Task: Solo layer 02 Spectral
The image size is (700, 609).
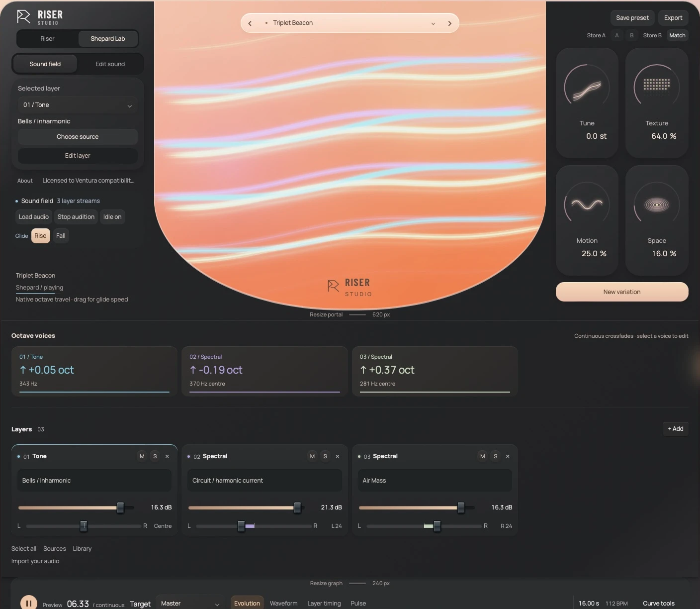Action: (x=325, y=456)
